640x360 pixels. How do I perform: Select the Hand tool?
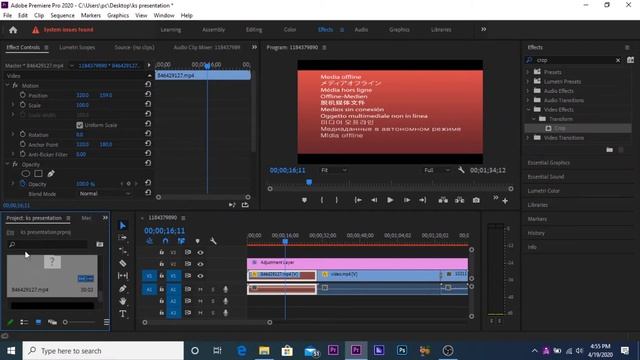tap(122, 301)
